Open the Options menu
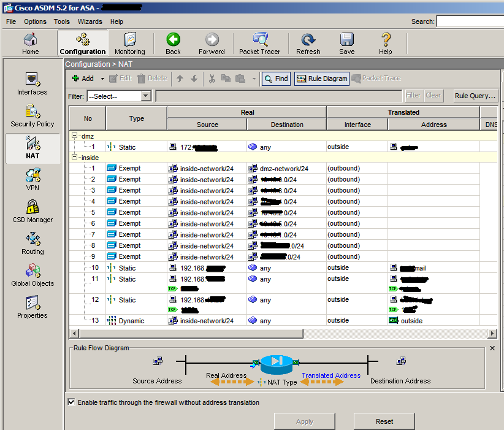504x430 pixels. 35,21
